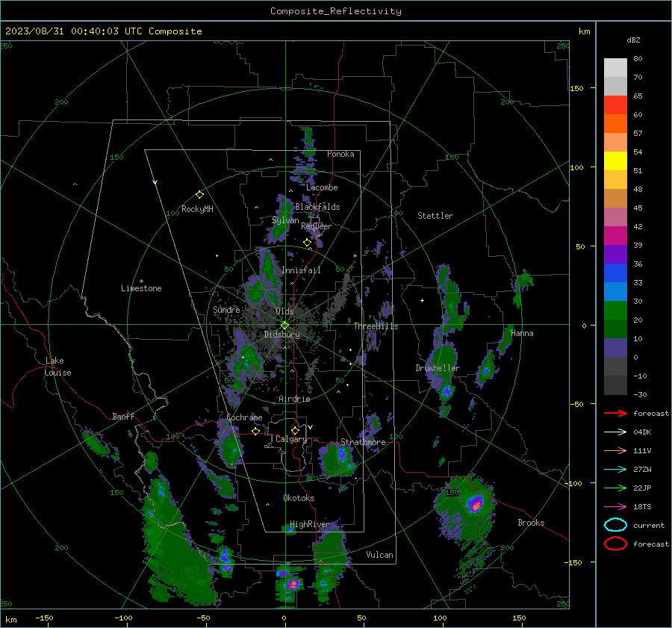The height and width of the screenshot is (628, 672).
Task: Click the red forecast ellipse legend
Action: pos(615,544)
